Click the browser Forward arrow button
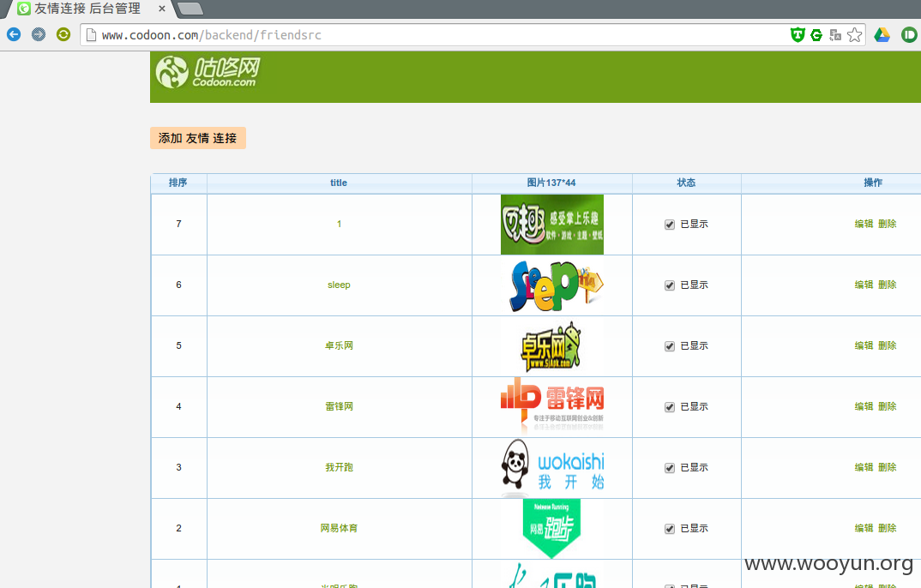This screenshot has width=921, height=588. [x=39, y=34]
